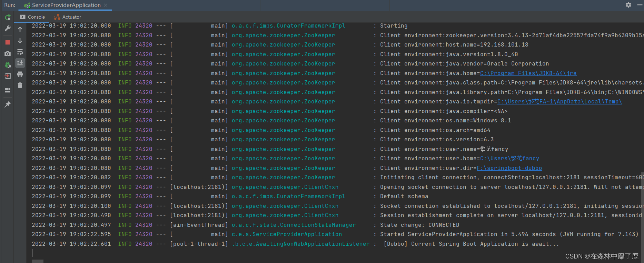Viewport: 644px width, 263px height.
Task: Click the Up the Stack Trace arrow
Action: click(20, 30)
